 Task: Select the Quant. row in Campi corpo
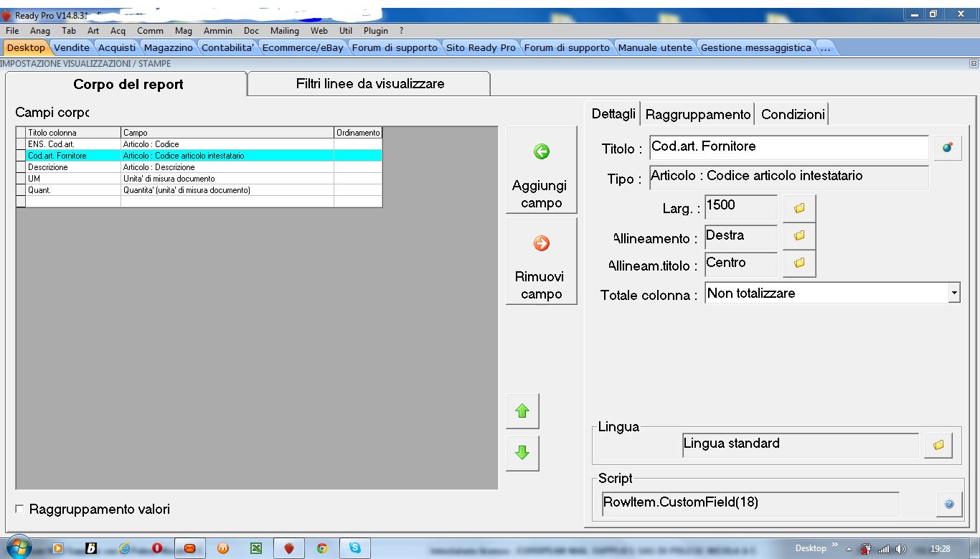(x=199, y=190)
